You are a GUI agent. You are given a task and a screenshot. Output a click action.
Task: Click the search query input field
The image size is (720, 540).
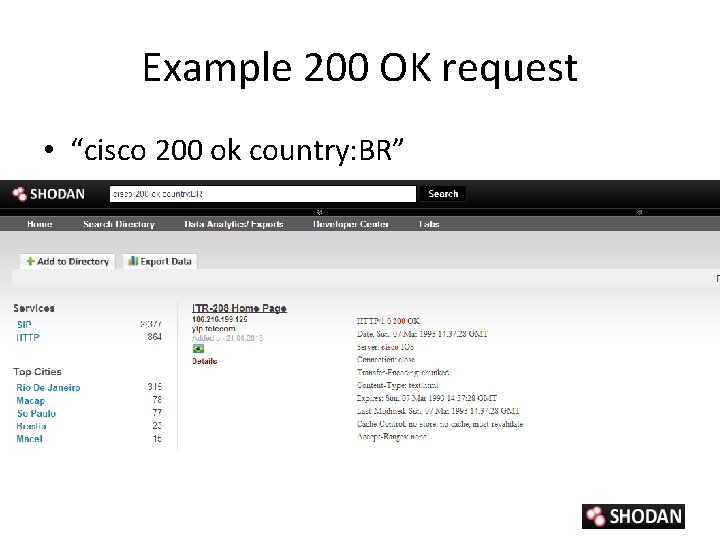[263, 194]
